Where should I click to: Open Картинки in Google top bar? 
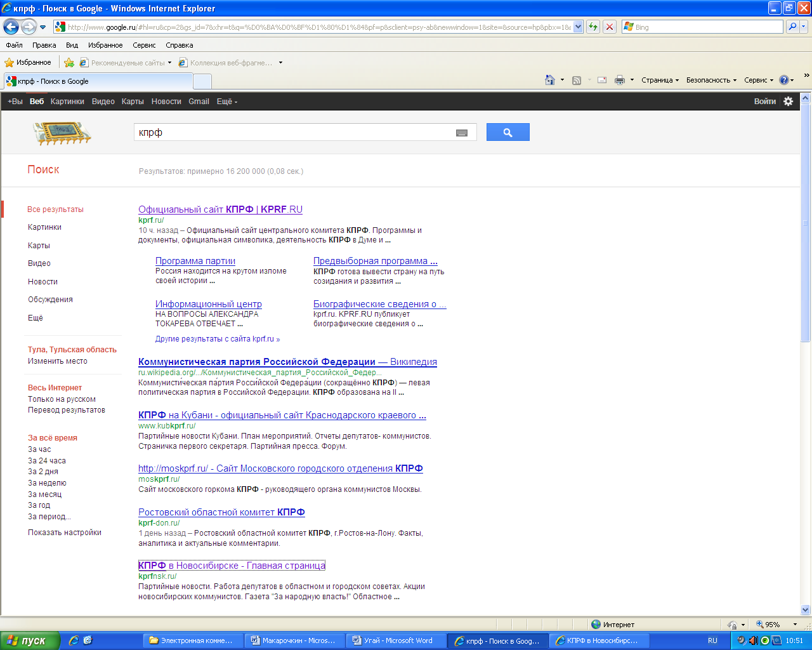click(x=67, y=102)
